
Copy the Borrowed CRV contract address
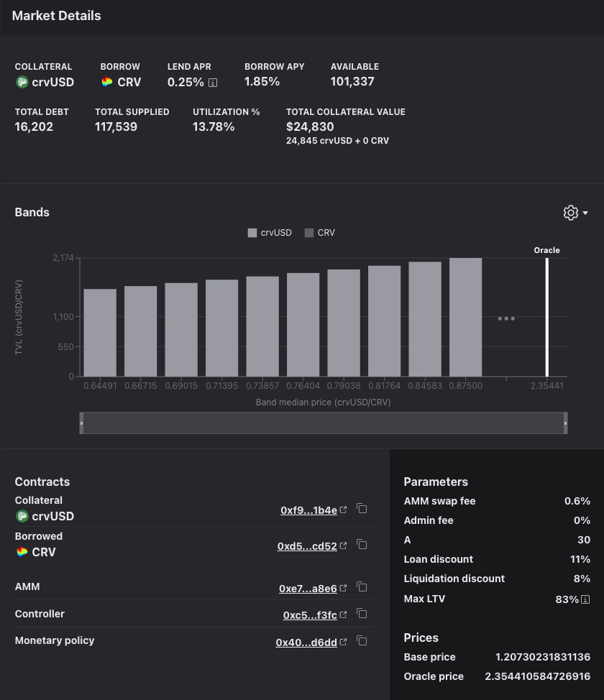[x=362, y=544]
